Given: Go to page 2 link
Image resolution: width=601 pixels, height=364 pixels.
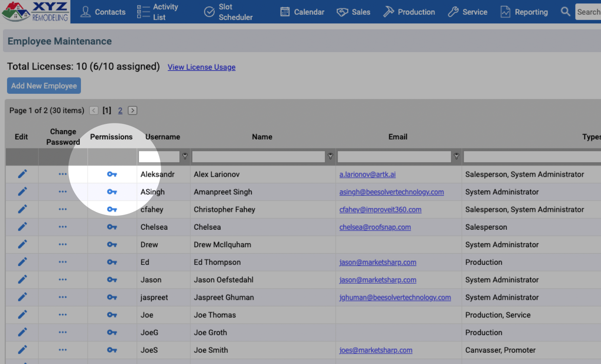Looking at the screenshot, I should (120, 110).
